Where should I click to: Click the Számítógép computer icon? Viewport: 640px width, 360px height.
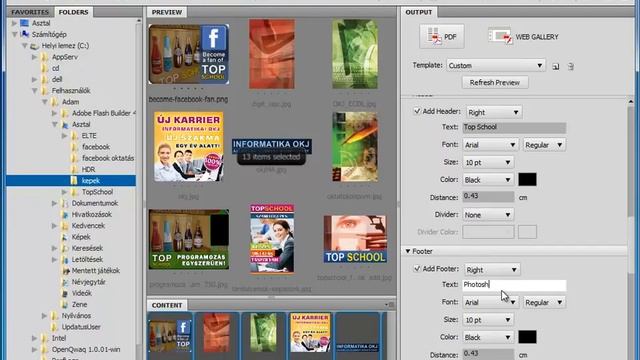pos(25,34)
